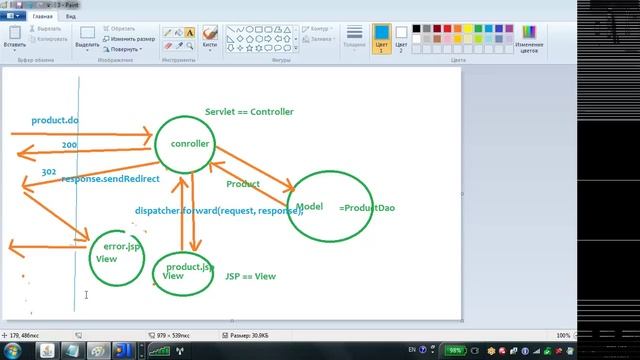Pick the black color swatch

[416, 29]
